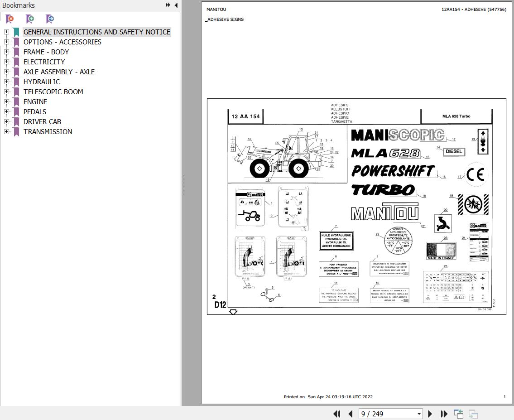This screenshot has width=514, height=420.
Task: Click the '_ADHESIVE SIGNS' heading text
Action: tap(225, 19)
